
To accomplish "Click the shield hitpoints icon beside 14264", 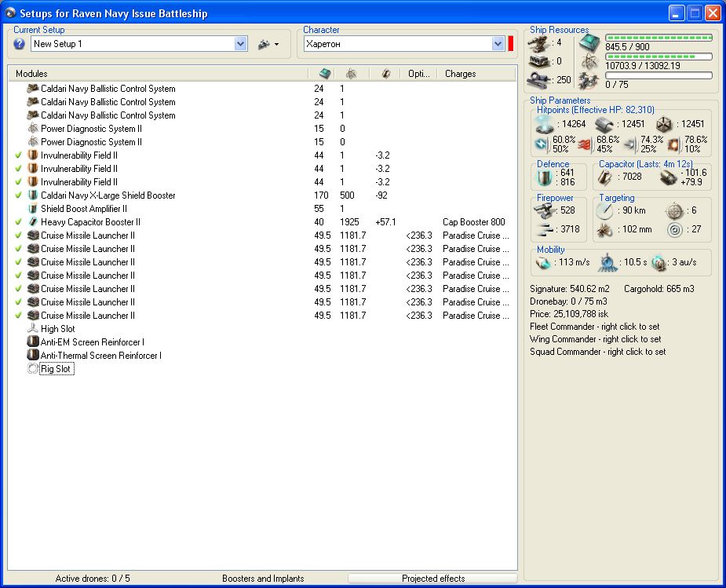I will tap(545, 124).
